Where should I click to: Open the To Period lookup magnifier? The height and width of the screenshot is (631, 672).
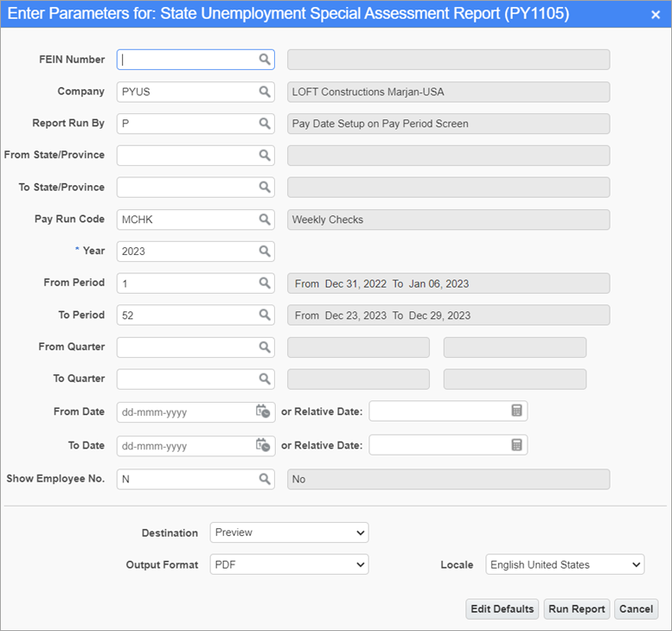265,315
